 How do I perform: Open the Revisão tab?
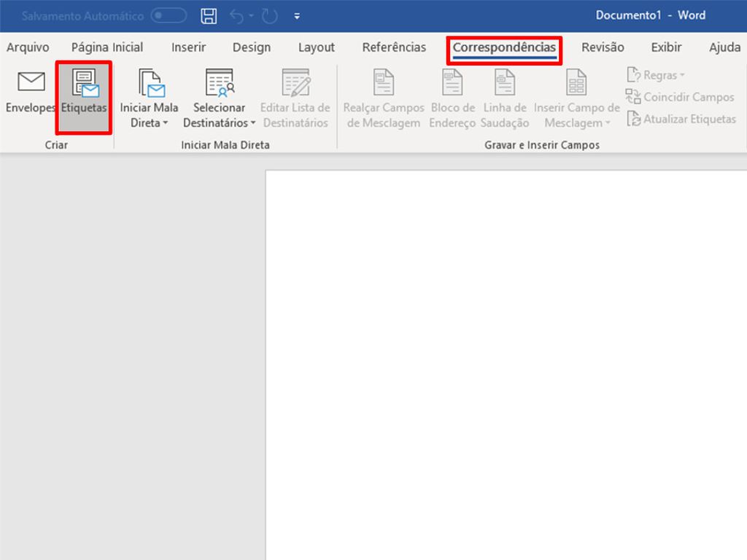click(x=603, y=47)
